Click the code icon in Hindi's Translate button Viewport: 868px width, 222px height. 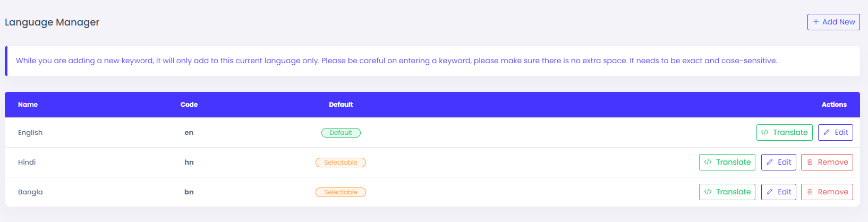pos(708,162)
